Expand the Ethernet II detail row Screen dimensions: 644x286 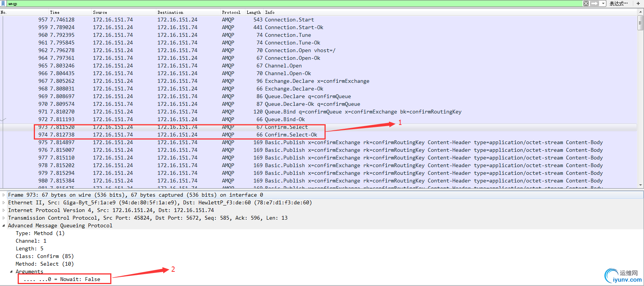(x=4, y=202)
